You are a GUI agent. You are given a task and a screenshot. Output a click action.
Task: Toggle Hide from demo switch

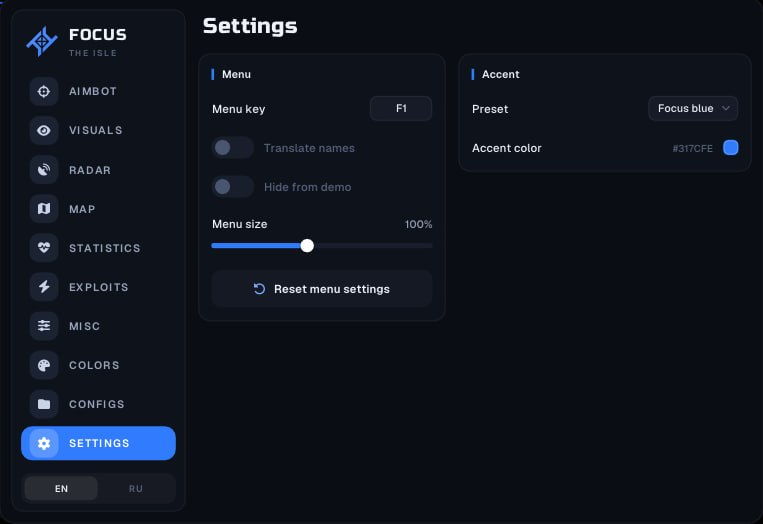pyautogui.click(x=233, y=187)
